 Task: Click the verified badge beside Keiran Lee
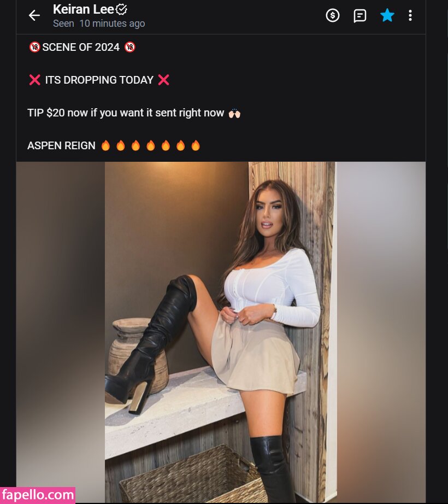point(121,10)
